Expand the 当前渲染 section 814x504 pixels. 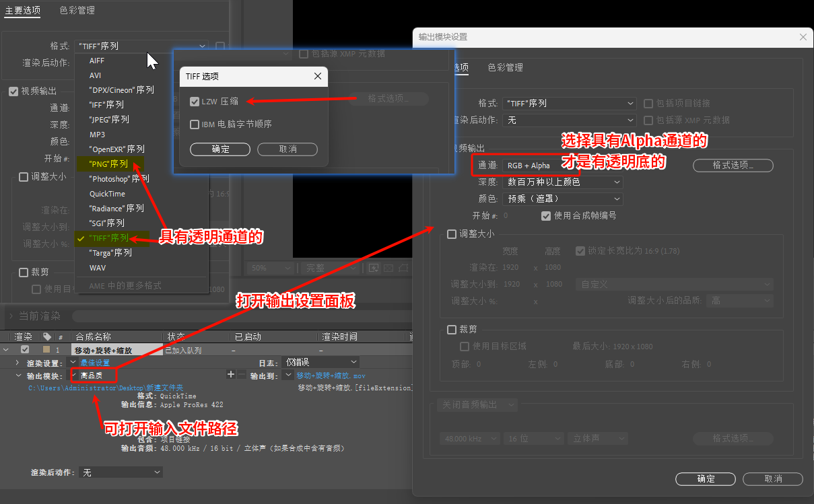(x=10, y=316)
